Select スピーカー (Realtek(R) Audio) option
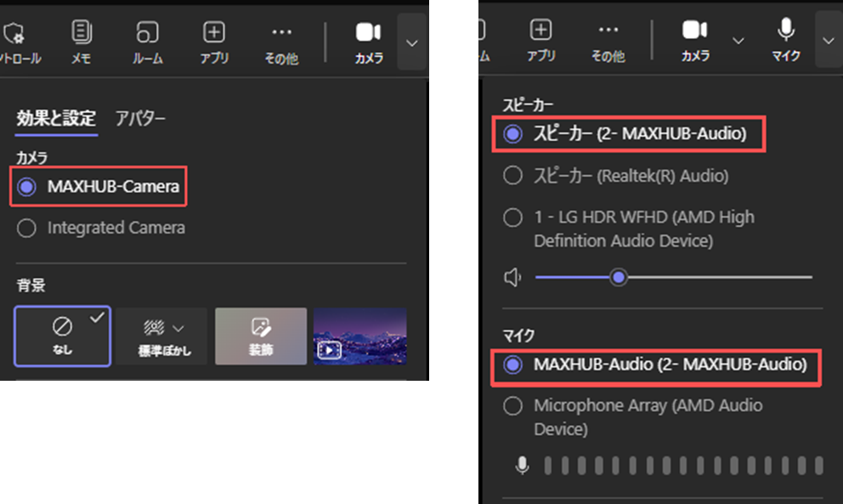Screen dimensions: 843x504 [615, 175]
